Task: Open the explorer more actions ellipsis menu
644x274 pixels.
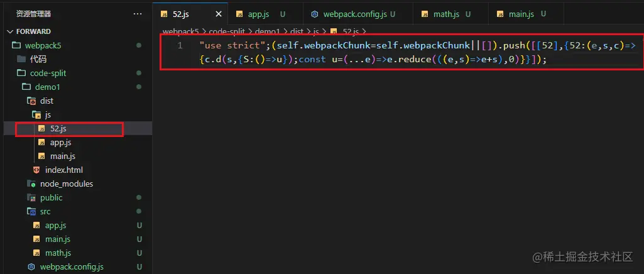Action: 138,14
